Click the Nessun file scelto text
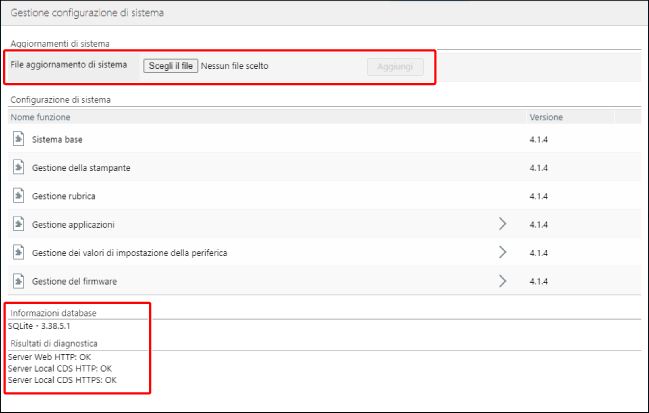The width and height of the screenshot is (649, 413). 235,66
